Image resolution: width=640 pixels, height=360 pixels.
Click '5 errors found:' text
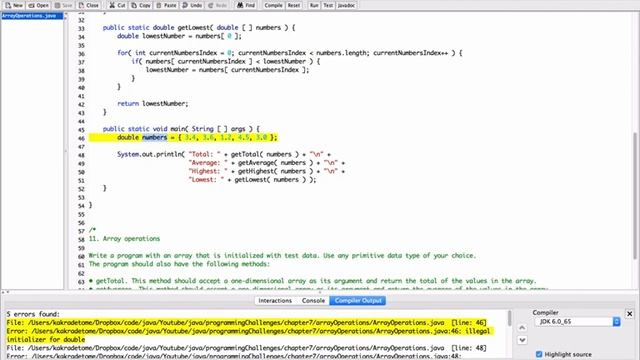(x=33, y=314)
